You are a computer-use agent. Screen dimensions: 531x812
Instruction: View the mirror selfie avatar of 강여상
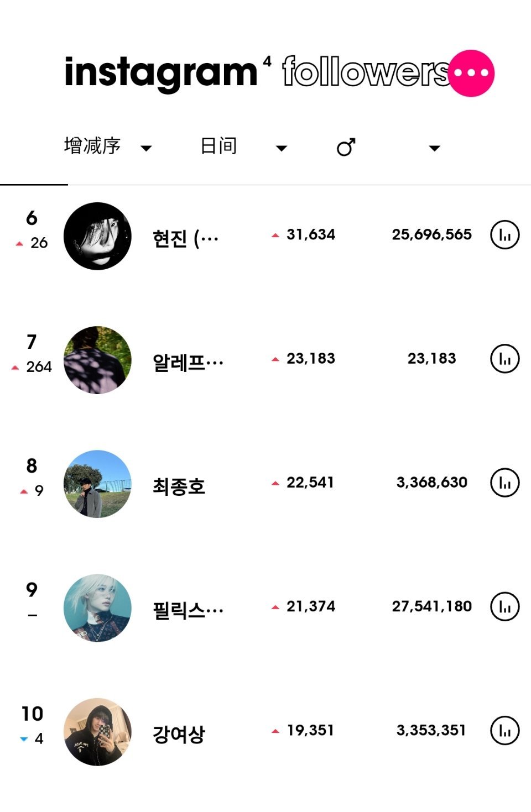pyautogui.click(x=97, y=731)
